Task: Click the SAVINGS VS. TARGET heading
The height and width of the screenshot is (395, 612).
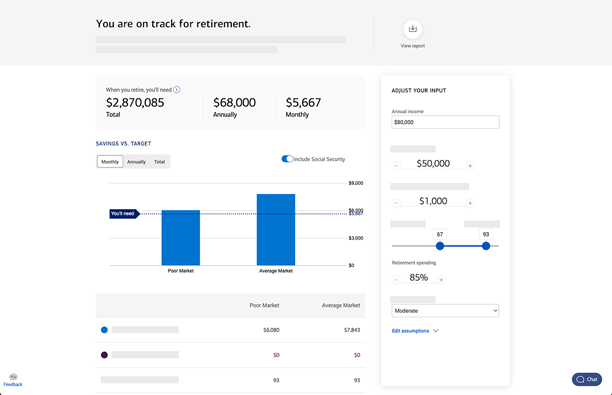Action: (x=123, y=144)
